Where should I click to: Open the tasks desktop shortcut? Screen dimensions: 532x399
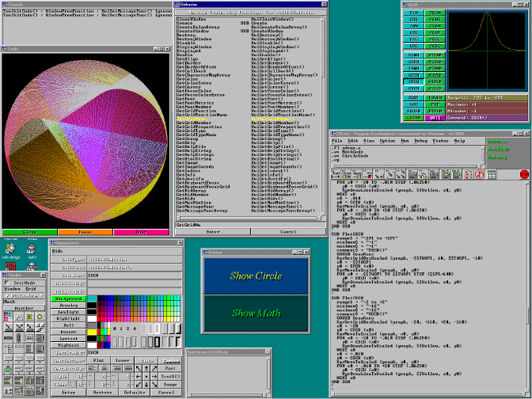pos(32,252)
